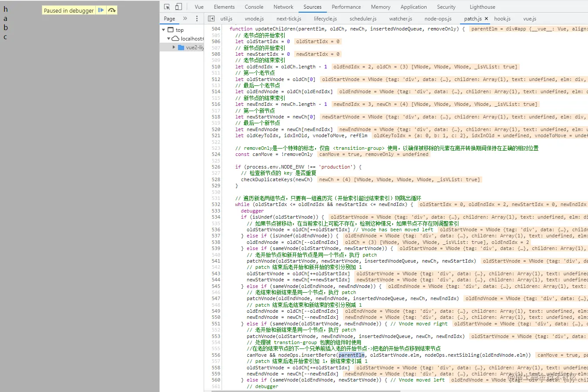The image size is (588, 392).
Task: Activate the inspect element picker
Action: [167, 7]
